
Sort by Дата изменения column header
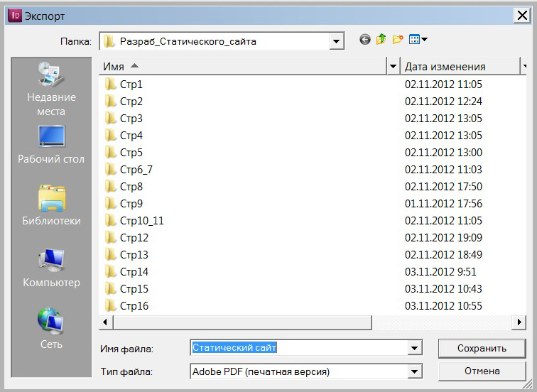tap(460, 67)
